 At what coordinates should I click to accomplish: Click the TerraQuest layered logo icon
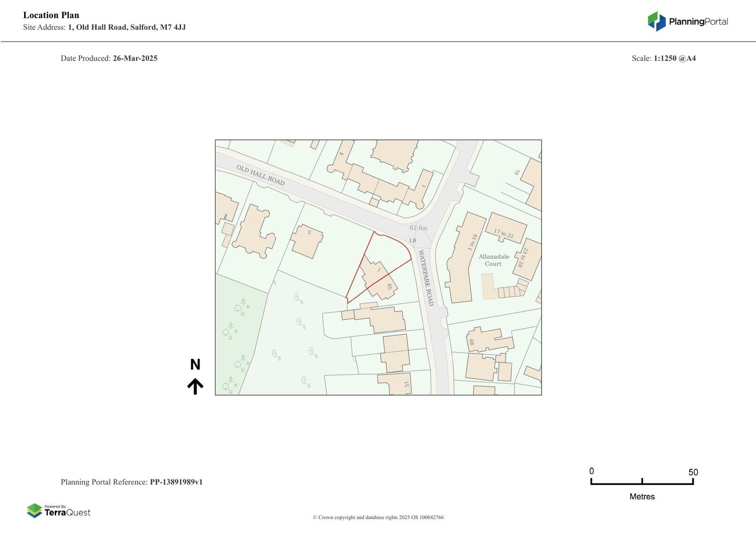tap(34, 510)
